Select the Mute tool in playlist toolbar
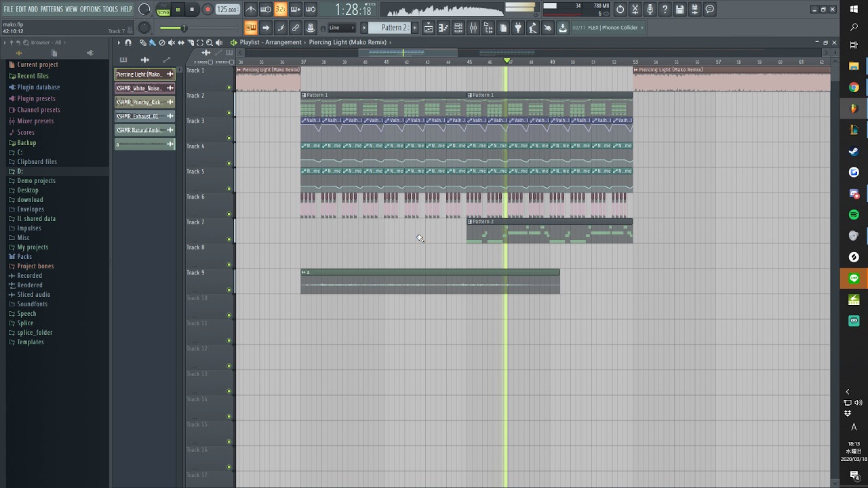The height and width of the screenshot is (488, 868). pos(172,43)
